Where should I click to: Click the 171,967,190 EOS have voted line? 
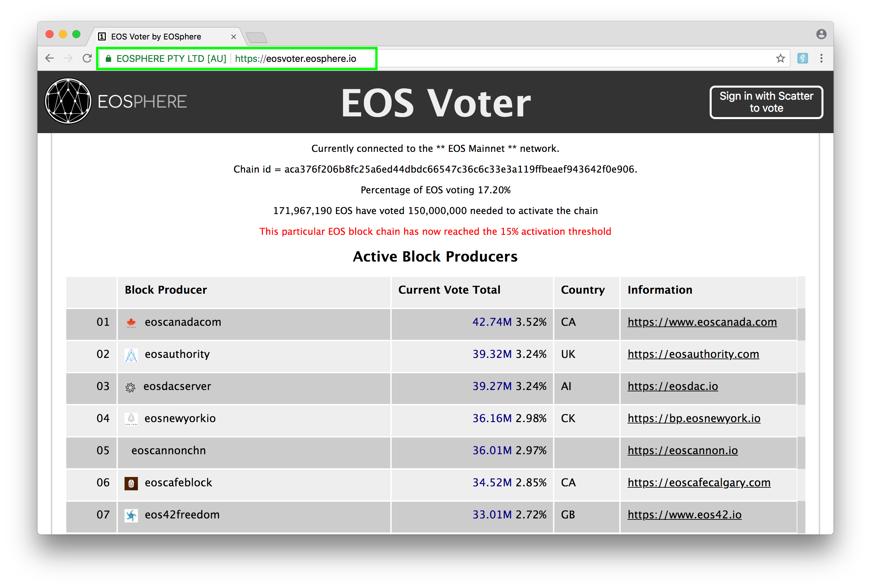pyautogui.click(x=435, y=211)
